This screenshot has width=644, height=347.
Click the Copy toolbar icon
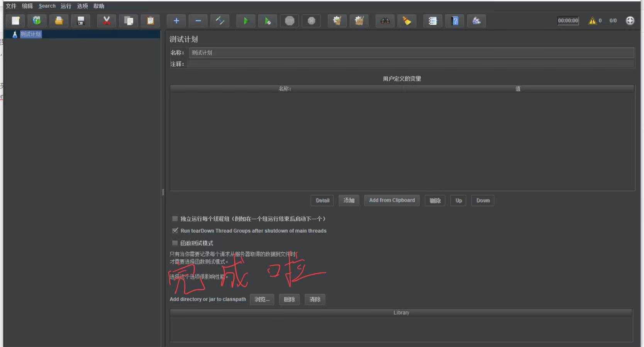(x=129, y=21)
